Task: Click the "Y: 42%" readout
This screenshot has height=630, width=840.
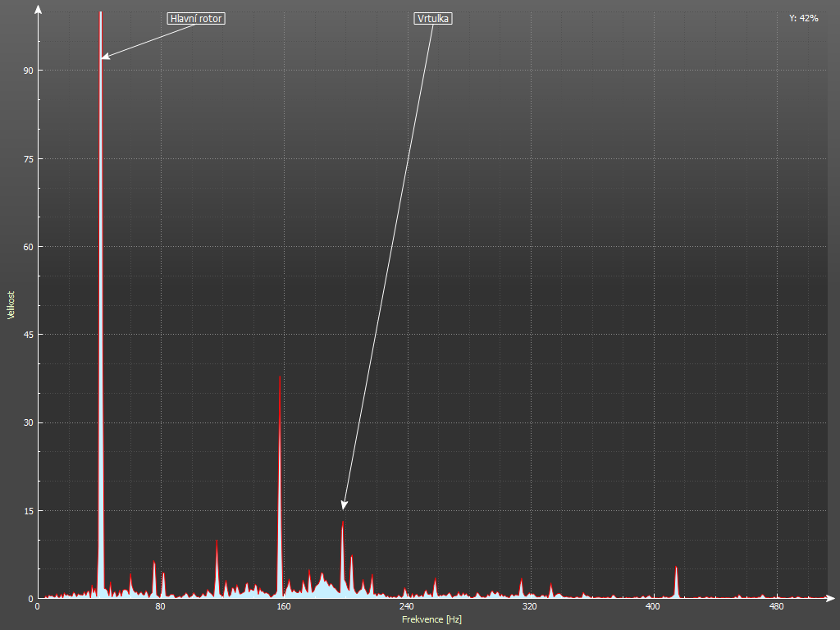Action: (x=803, y=17)
